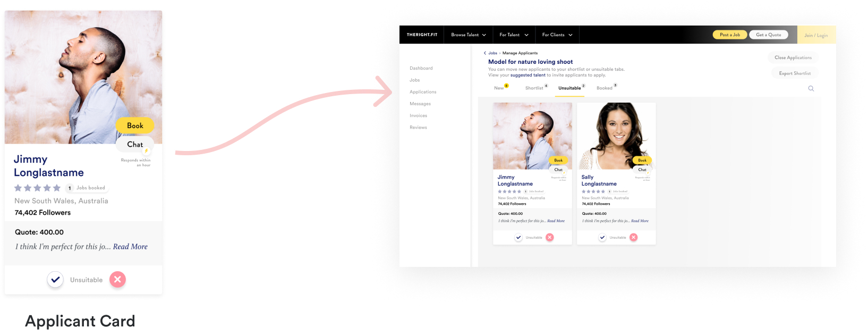Open Jobs in the sidebar
The width and height of the screenshot is (868, 336).
[415, 80]
